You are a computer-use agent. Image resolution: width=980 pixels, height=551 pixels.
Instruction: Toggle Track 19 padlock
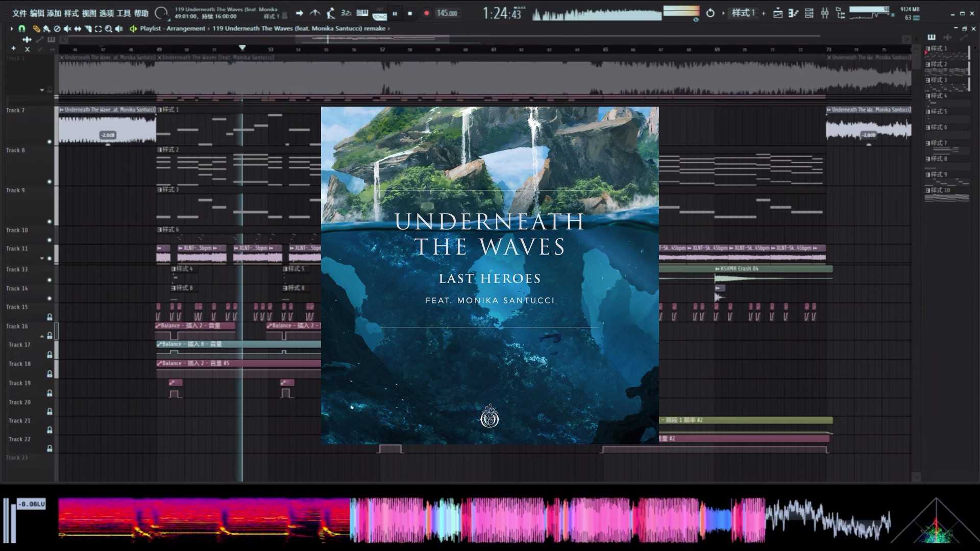pos(50,393)
